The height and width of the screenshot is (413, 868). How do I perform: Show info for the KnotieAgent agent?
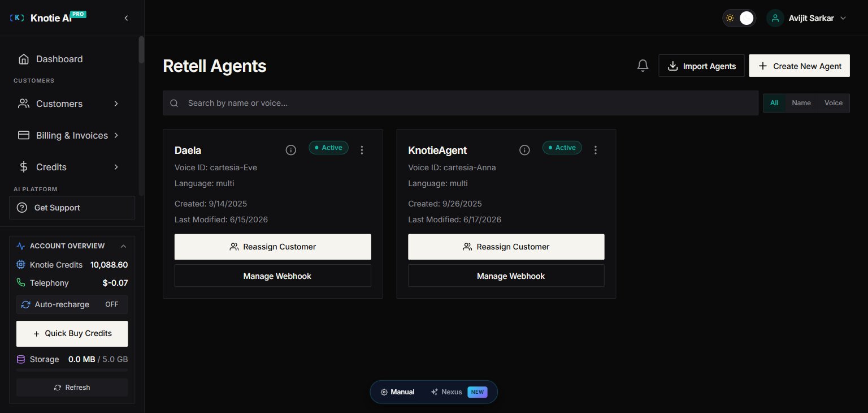tap(524, 150)
